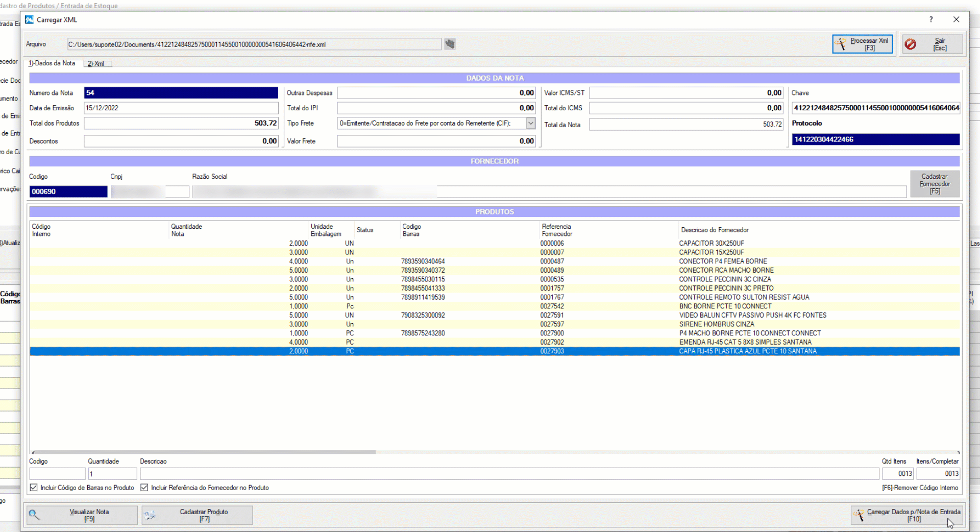Viewport: 980px width, 532px height.
Task: Select row CAPACITOR 15X250UF
Action: [495, 252]
